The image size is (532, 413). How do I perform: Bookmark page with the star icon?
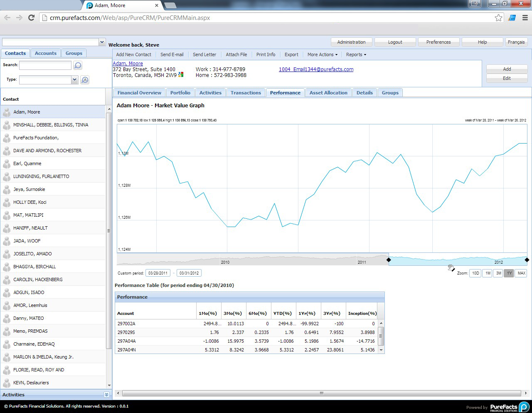click(498, 18)
